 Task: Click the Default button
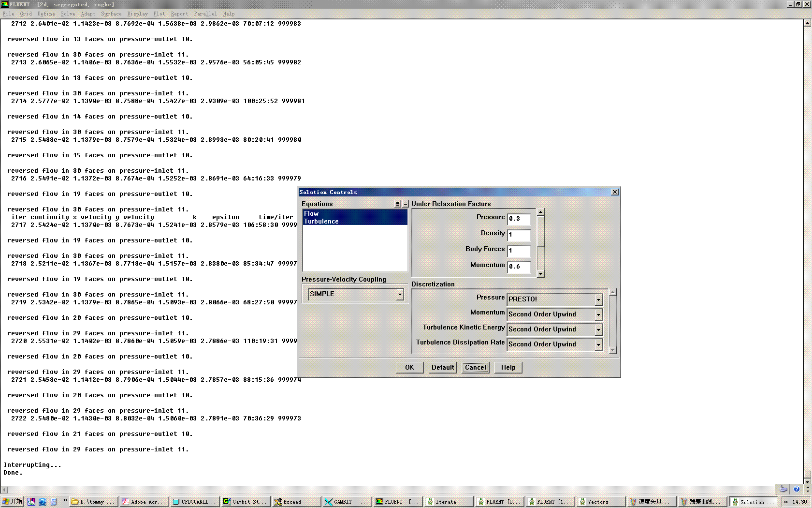442,367
